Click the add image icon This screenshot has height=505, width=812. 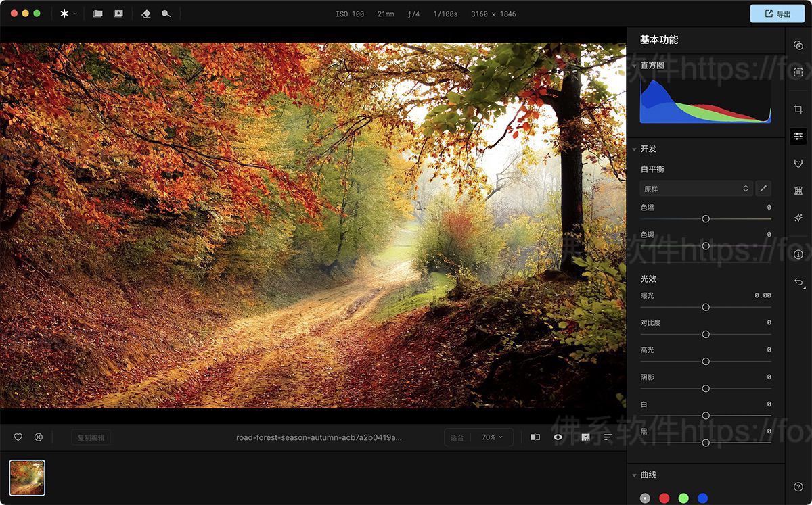point(118,14)
